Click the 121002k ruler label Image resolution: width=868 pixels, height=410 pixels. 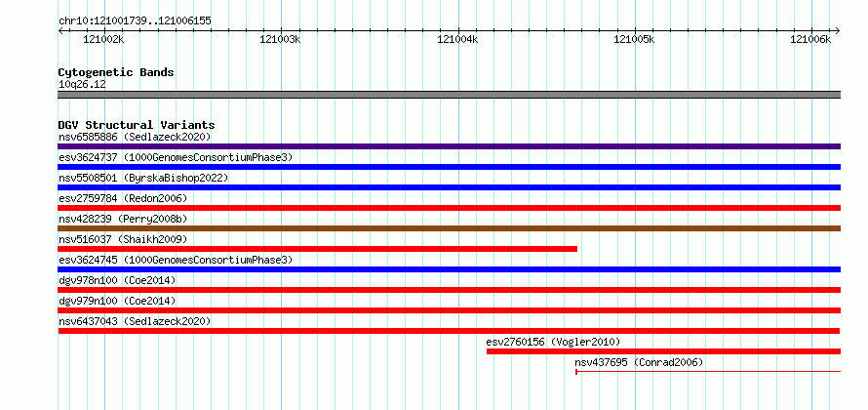pos(103,39)
